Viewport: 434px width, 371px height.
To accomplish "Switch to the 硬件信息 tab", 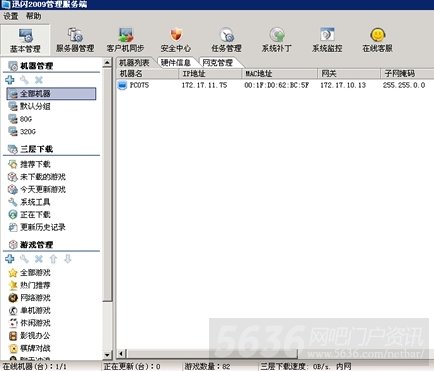I will pyautogui.click(x=176, y=63).
